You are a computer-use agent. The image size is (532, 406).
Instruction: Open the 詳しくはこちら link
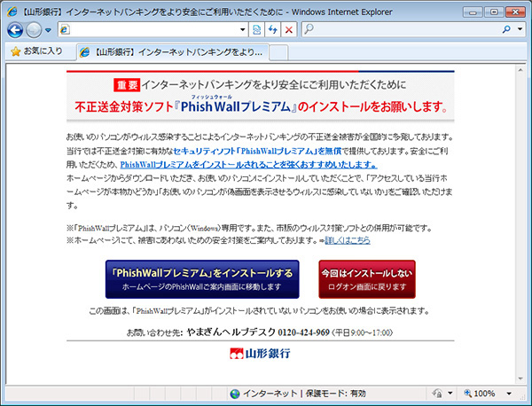click(x=348, y=240)
